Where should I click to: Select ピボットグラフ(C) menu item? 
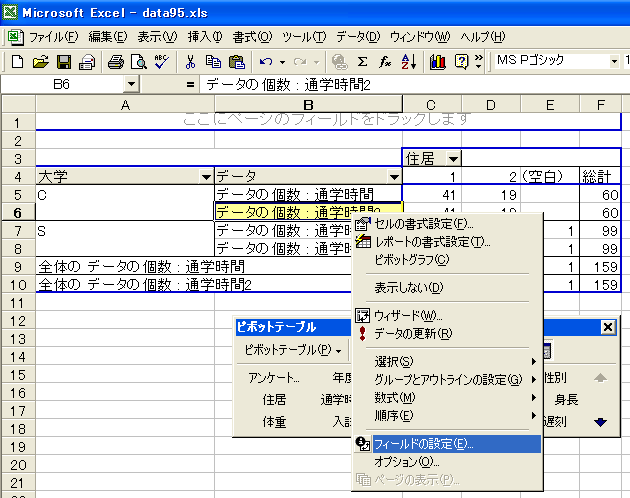coord(448,260)
